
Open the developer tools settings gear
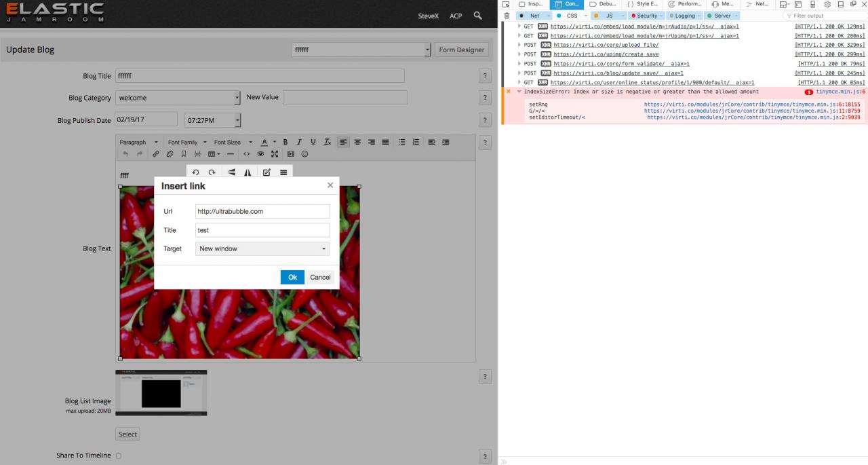click(827, 4)
